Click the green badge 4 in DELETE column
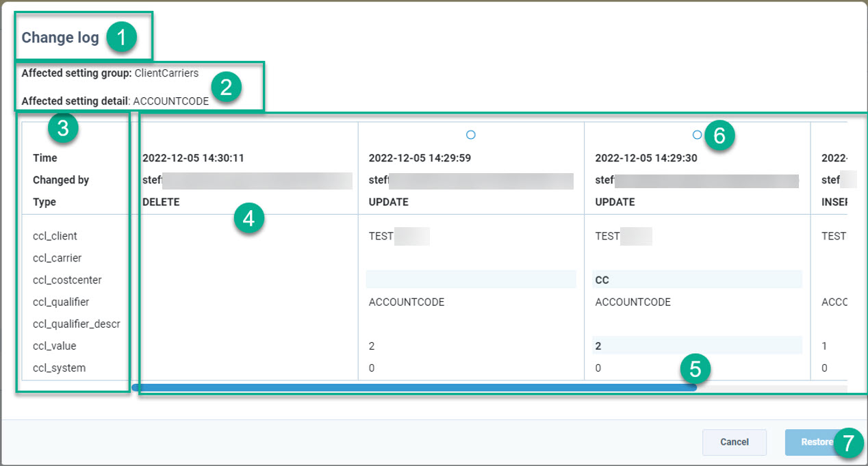Viewport: 868px width, 466px height. pos(248,219)
